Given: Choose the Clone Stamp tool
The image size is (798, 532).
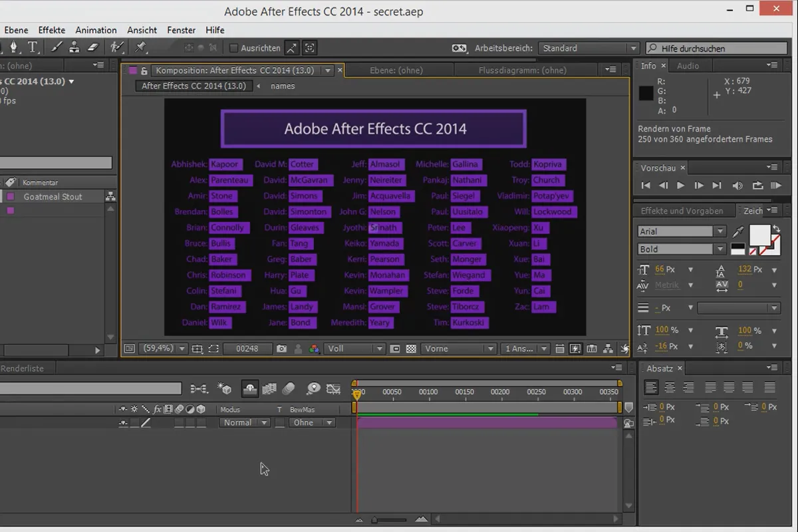Looking at the screenshot, I should (74, 47).
